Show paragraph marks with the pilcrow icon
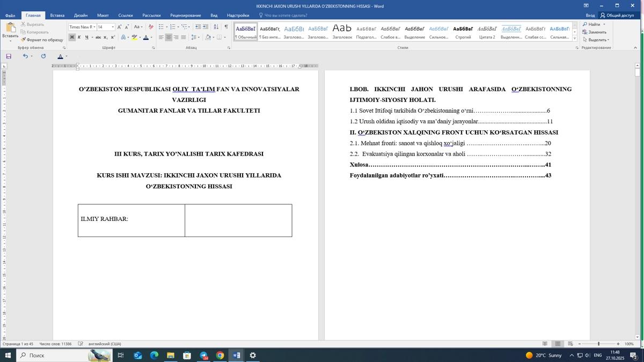This screenshot has height=362, width=644. pos(226,27)
